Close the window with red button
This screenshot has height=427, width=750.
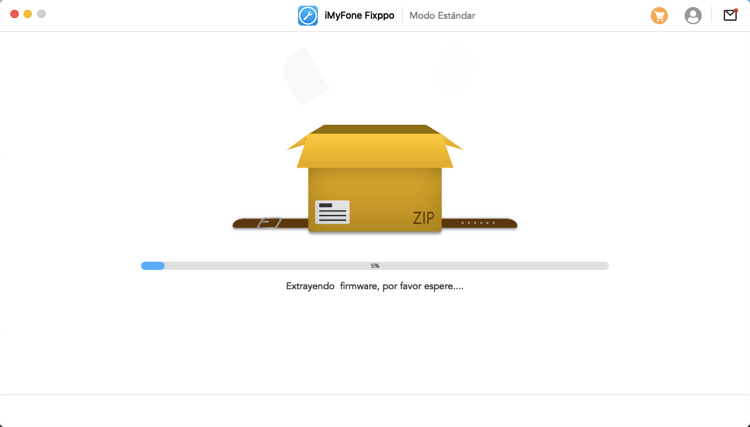[14, 14]
